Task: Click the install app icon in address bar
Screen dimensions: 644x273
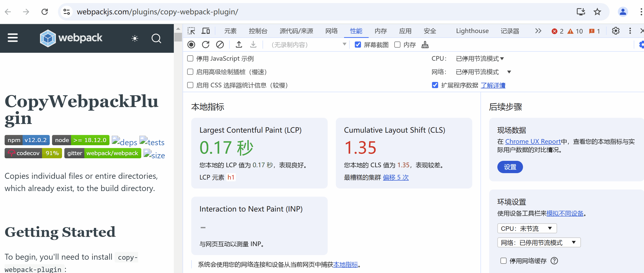Action: point(581,12)
